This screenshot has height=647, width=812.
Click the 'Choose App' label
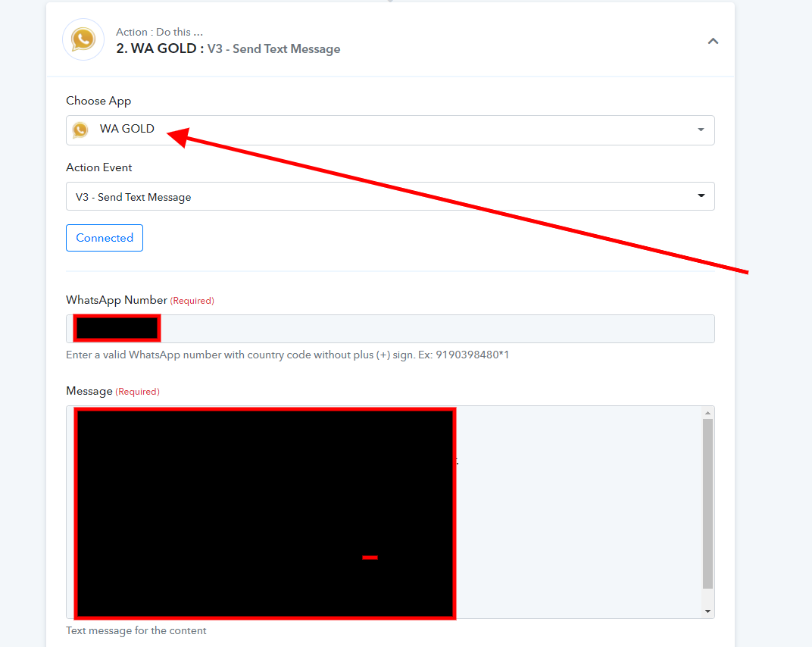98,101
